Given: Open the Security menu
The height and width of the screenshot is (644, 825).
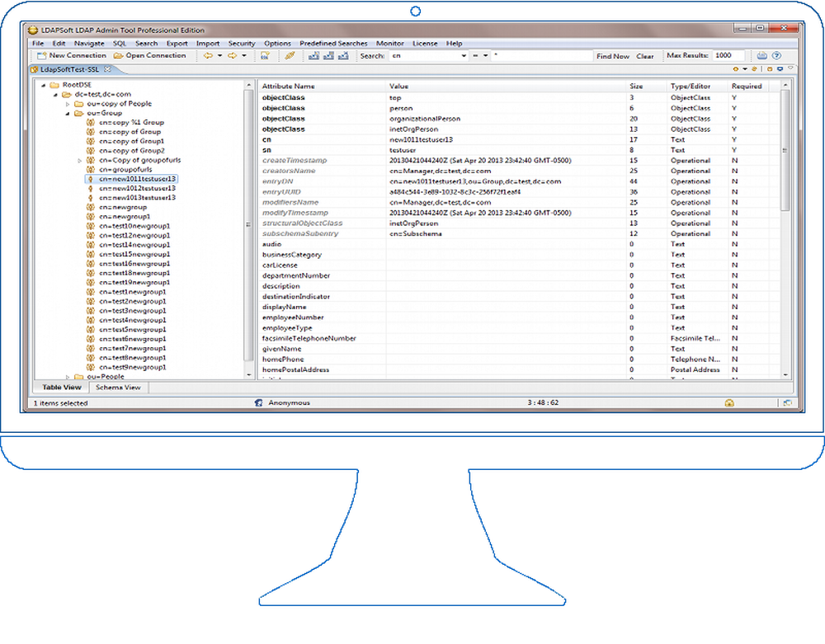Looking at the screenshot, I should [242, 44].
